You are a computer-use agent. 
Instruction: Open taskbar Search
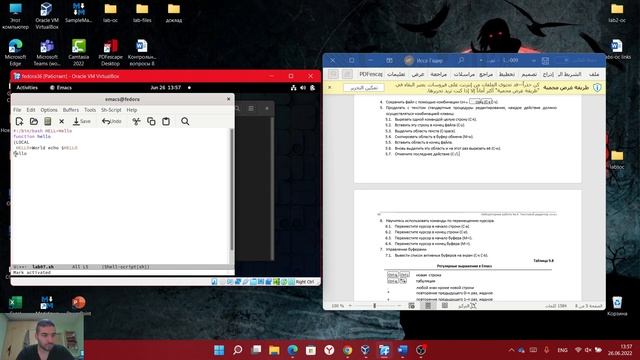click(x=238, y=350)
